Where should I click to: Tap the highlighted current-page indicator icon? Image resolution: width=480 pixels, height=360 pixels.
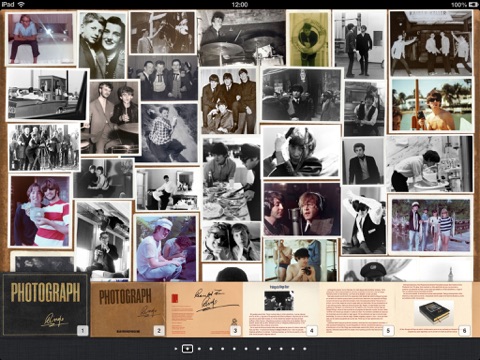click(187, 349)
